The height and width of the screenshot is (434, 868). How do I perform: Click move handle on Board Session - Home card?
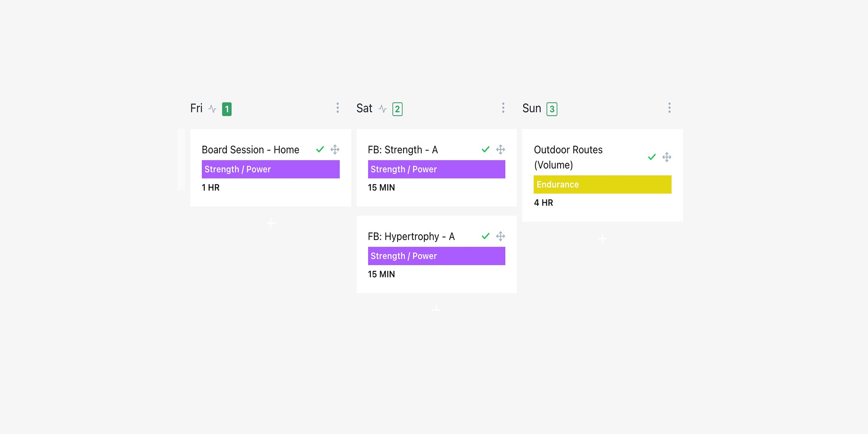point(335,150)
